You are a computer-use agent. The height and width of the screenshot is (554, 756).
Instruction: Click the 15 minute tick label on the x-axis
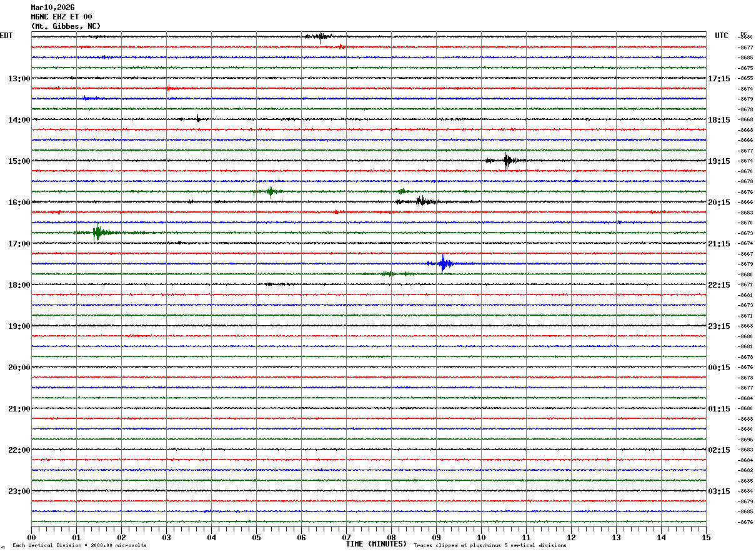[706, 537]
